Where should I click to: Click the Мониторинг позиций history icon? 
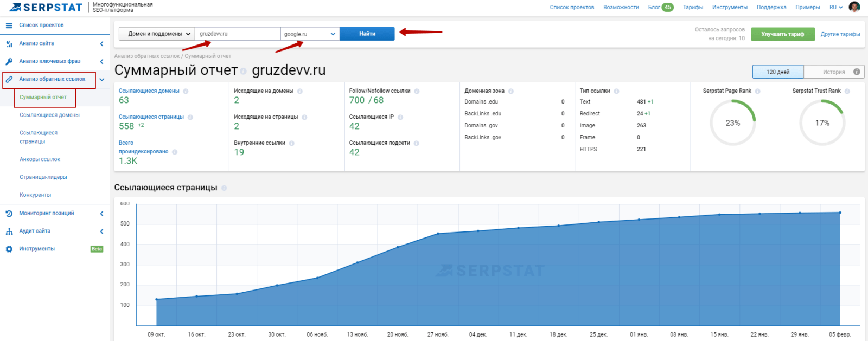click(9, 214)
